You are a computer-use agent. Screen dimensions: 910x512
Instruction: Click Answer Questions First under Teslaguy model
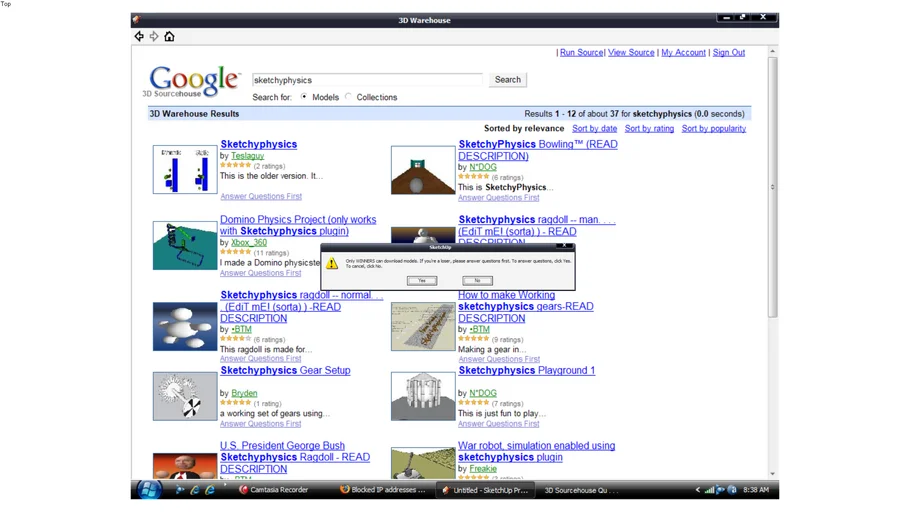click(x=261, y=196)
